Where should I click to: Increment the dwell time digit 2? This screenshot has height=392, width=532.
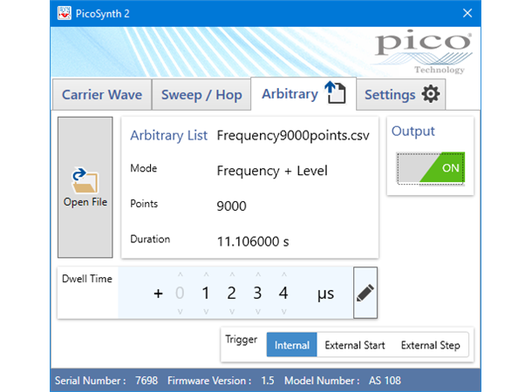point(232,274)
